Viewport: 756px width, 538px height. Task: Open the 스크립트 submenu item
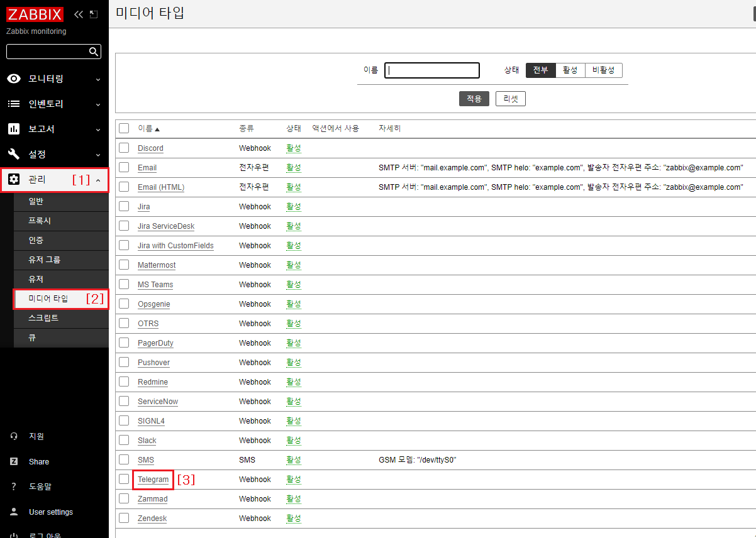pyautogui.click(x=61, y=318)
